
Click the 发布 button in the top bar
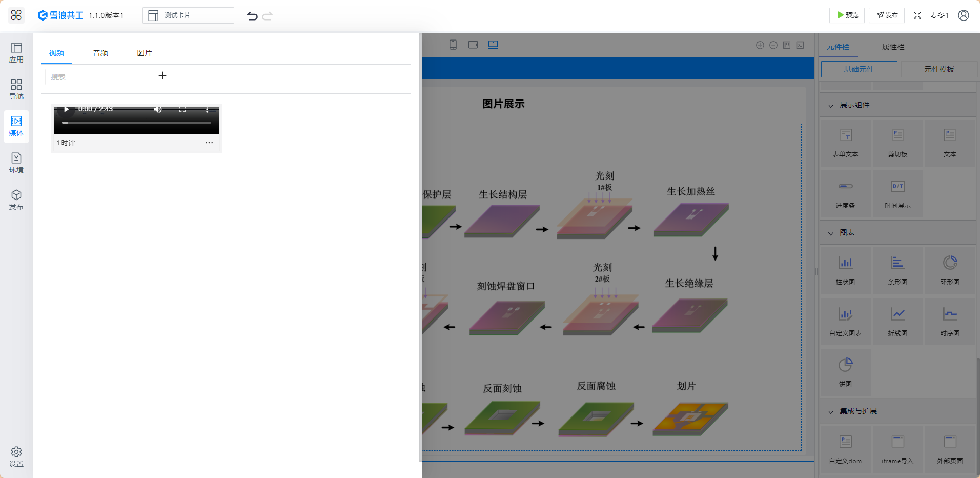887,15
